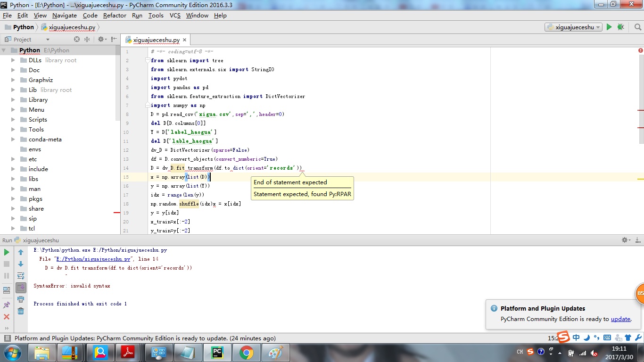Screen dimensions: 644x362
Task: Open Sogou wrench tools icon
Action: [638, 337]
